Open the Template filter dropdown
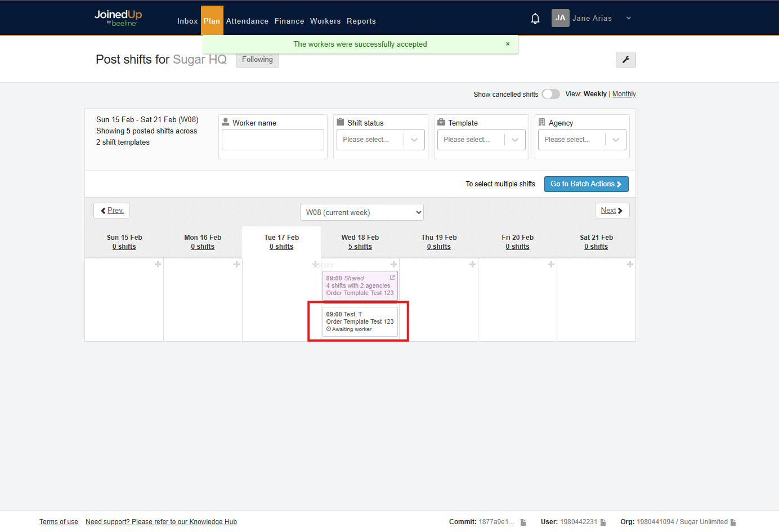The width and height of the screenshot is (779, 532). tap(481, 140)
